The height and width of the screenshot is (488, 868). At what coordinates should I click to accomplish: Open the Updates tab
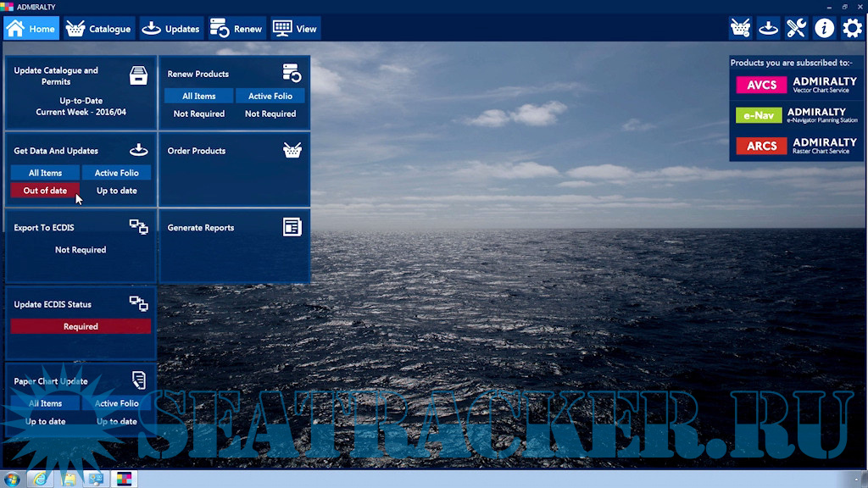(171, 29)
